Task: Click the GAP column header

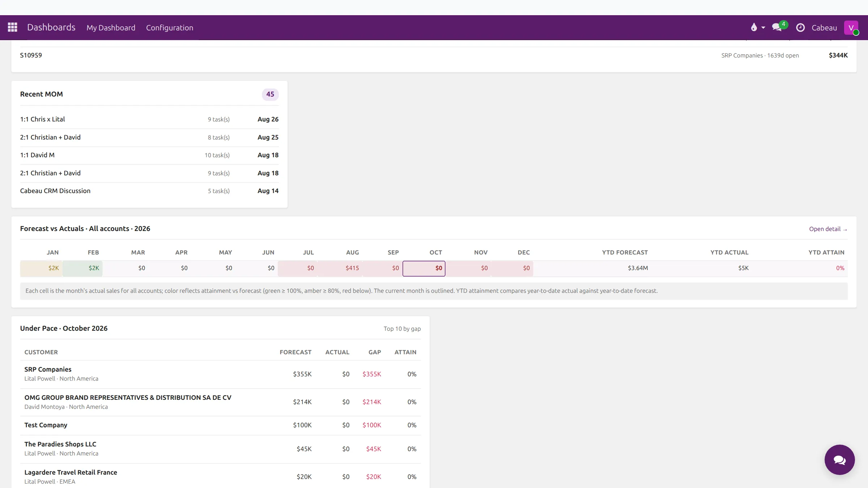Action: coord(375,352)
